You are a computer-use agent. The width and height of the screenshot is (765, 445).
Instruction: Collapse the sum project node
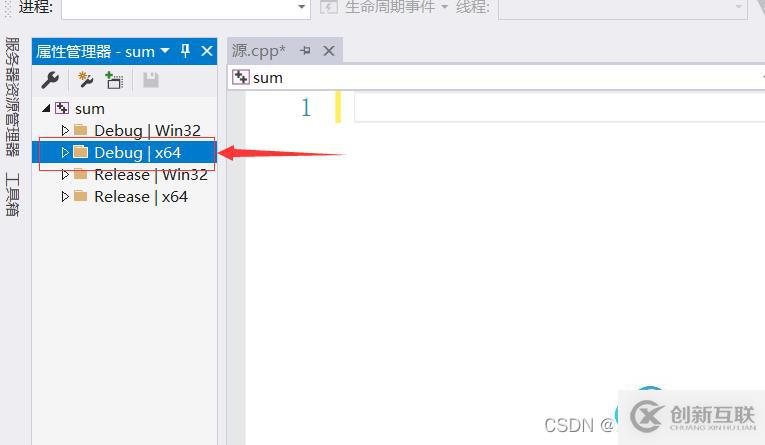(x=46, y=108)
